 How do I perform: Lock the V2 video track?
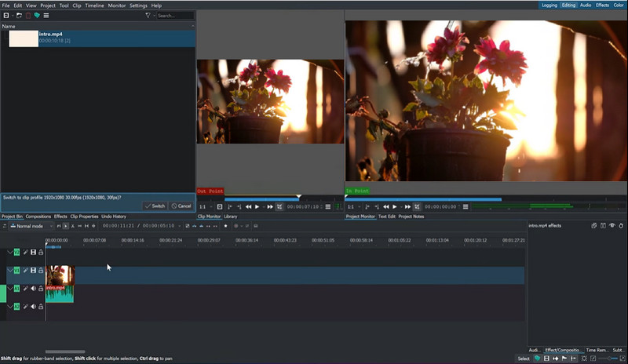click(x=41, y=252)
